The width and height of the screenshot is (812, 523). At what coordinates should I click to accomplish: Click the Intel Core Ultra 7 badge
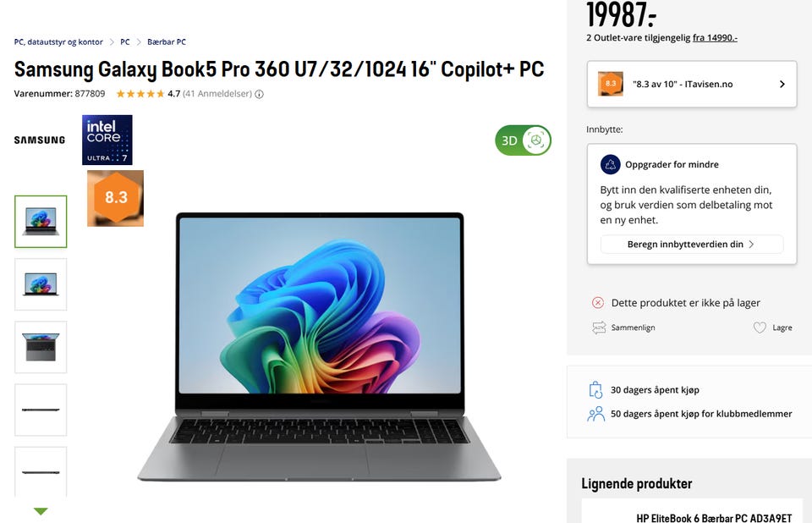click(107, 140)
